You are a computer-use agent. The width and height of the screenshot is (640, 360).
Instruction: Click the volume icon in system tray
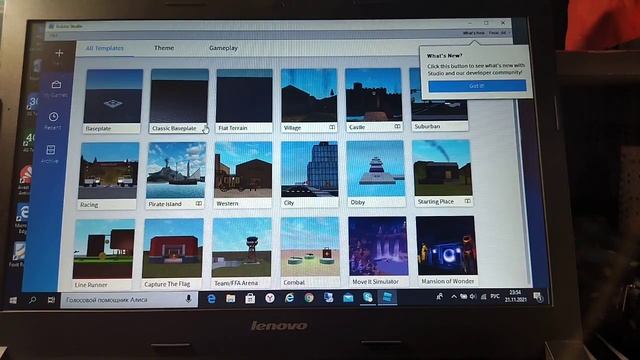473,297
